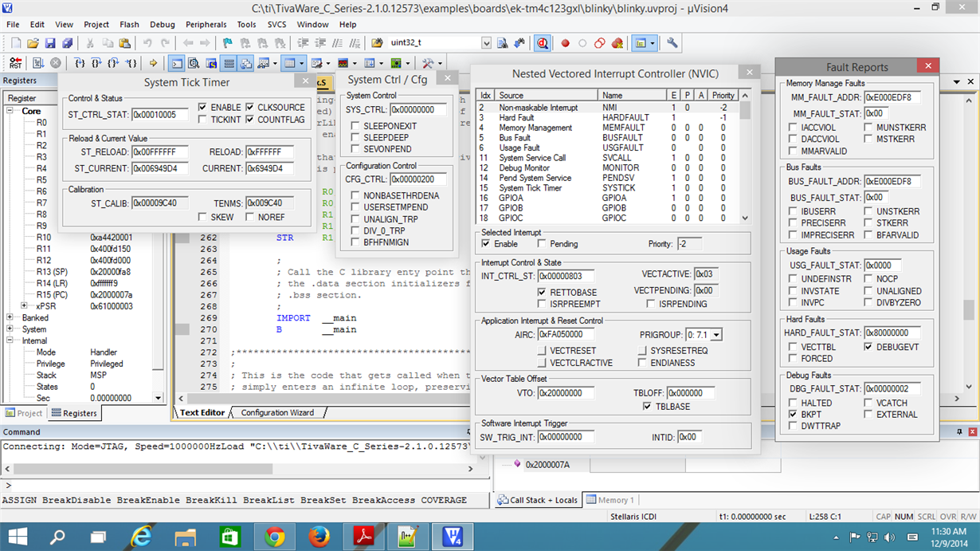Viewport: 980px width, 551px height.
Task: Toggle Start/Stop Debug Session icon
Action: pos(542,43)
